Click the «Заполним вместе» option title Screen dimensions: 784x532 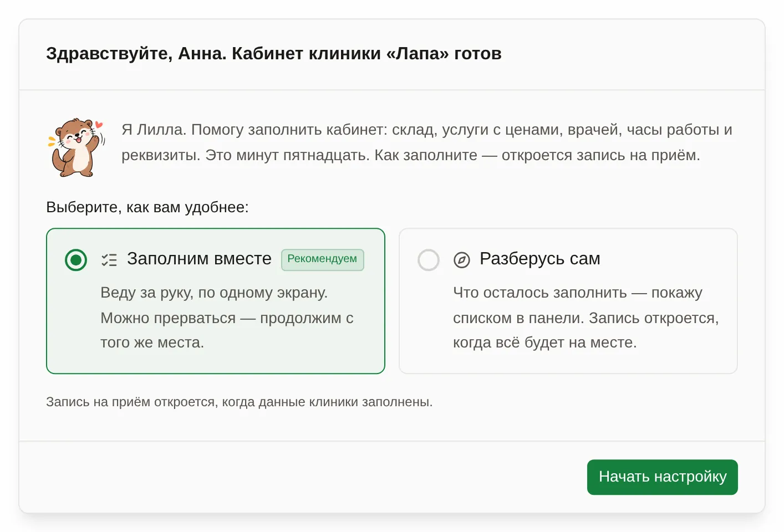[200, 259]
